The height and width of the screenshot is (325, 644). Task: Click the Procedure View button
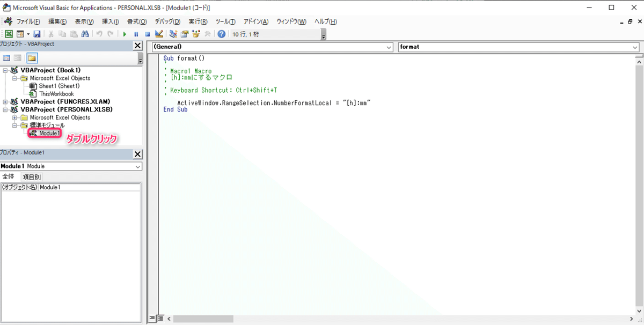tap(151, 318)
